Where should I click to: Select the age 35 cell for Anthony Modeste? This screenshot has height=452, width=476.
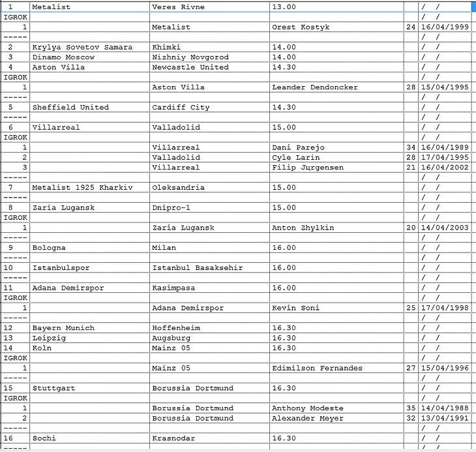pos(411,408)
